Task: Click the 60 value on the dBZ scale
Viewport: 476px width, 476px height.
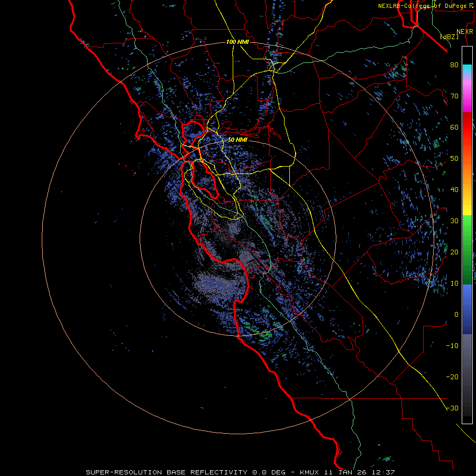Action: pos(454,127)
